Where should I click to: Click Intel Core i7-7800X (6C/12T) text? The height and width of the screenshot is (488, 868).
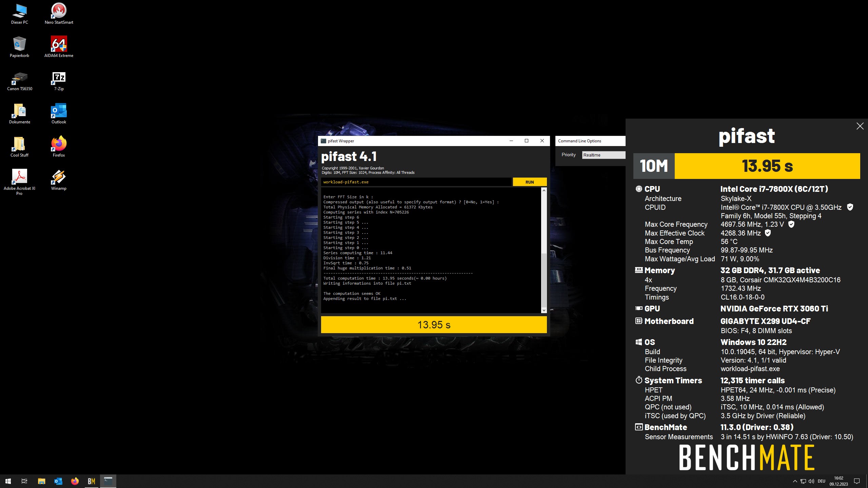click(774, 189)
